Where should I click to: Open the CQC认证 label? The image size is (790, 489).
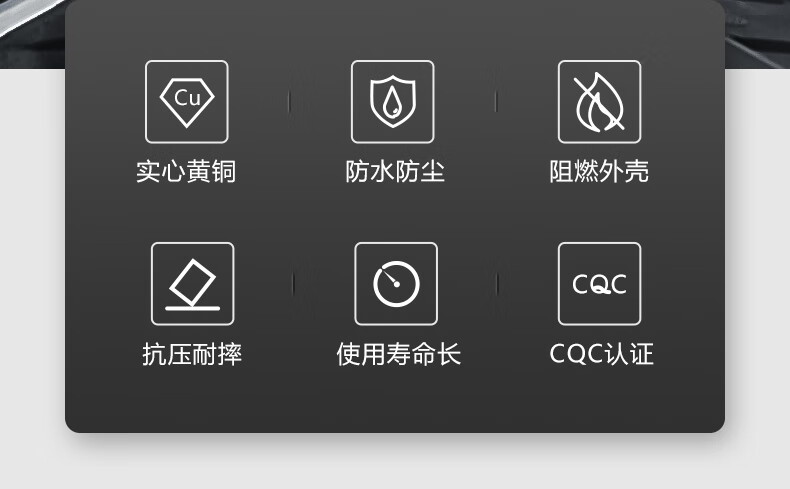pyautogui.click(x=602, y=354)
